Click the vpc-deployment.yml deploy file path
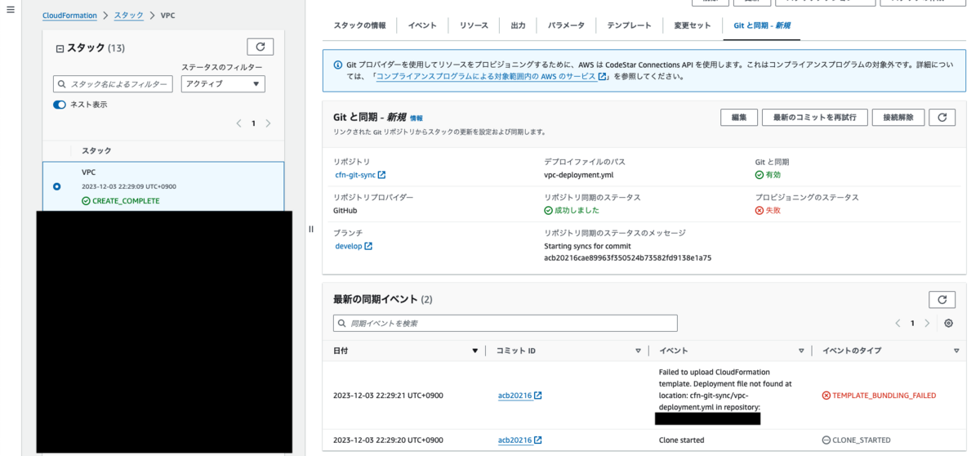This screenshot has height=456, width=980. point(578,175)
